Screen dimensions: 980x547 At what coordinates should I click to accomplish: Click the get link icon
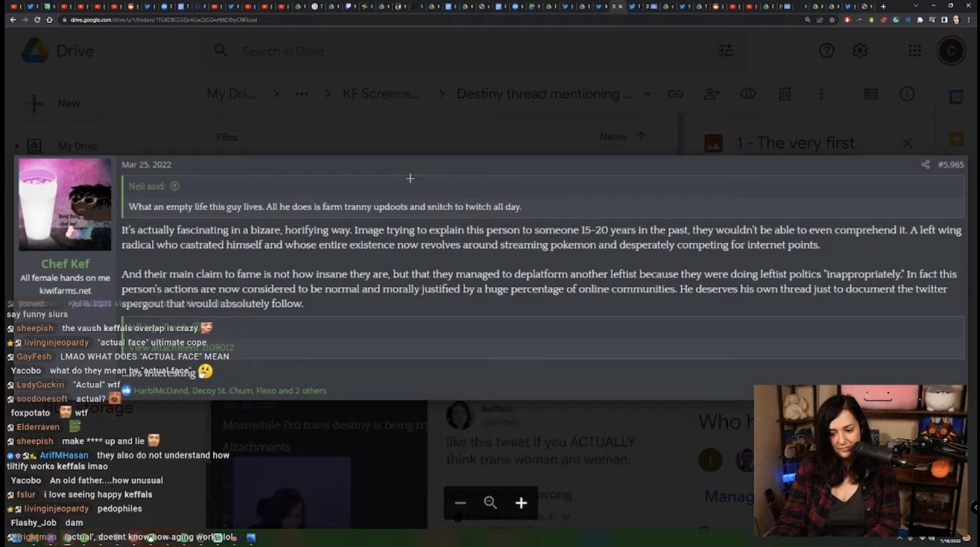coord(675,94)
